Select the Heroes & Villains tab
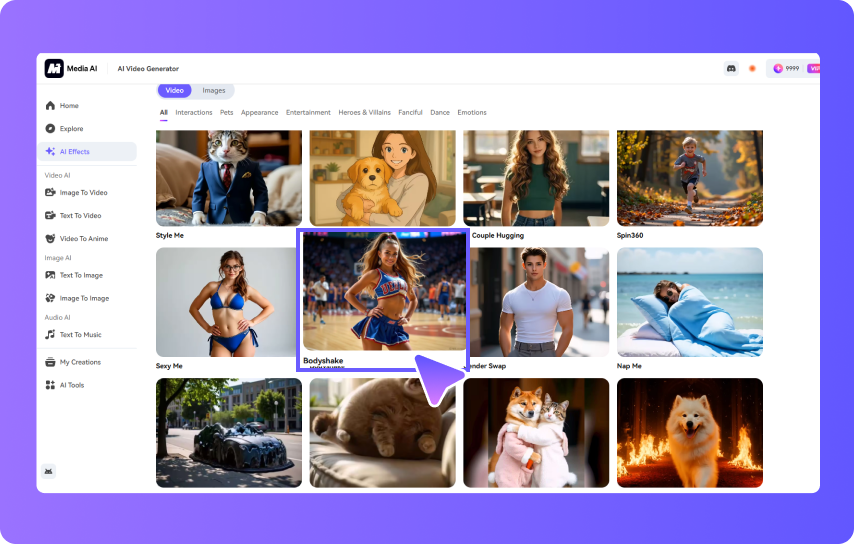 click(366, 112)
